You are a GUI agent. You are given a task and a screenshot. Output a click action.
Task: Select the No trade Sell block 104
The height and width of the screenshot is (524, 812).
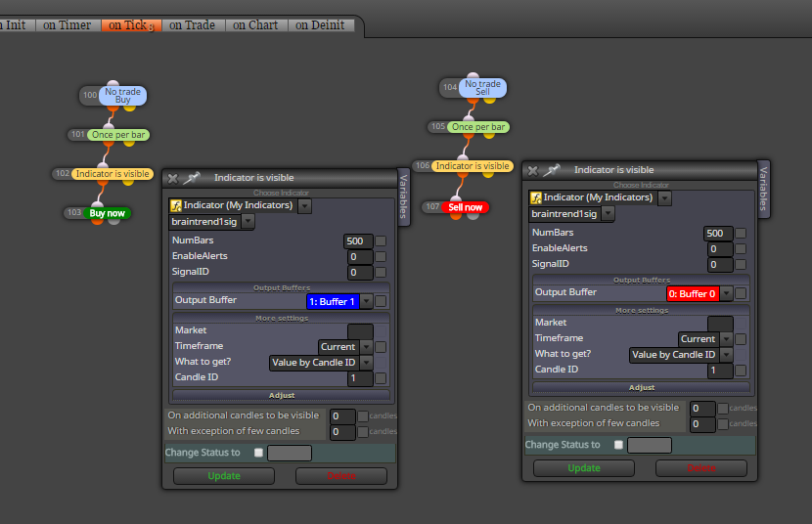tap(482, 88)
